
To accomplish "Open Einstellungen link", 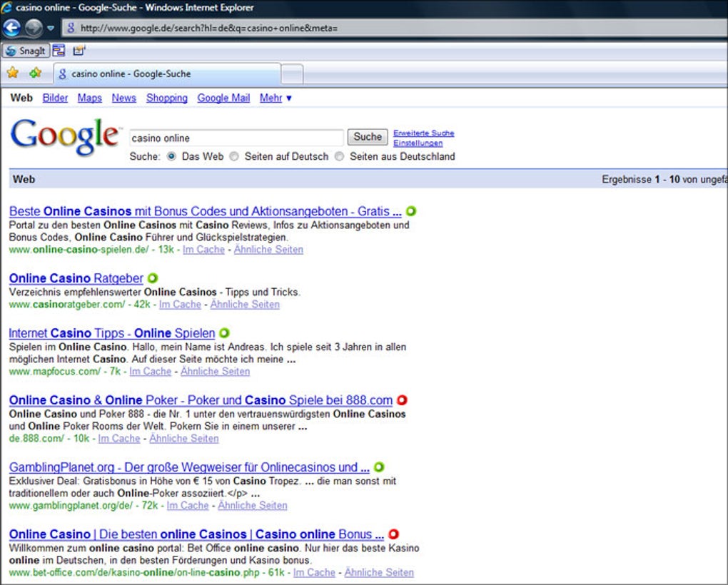I will (418, 143).
